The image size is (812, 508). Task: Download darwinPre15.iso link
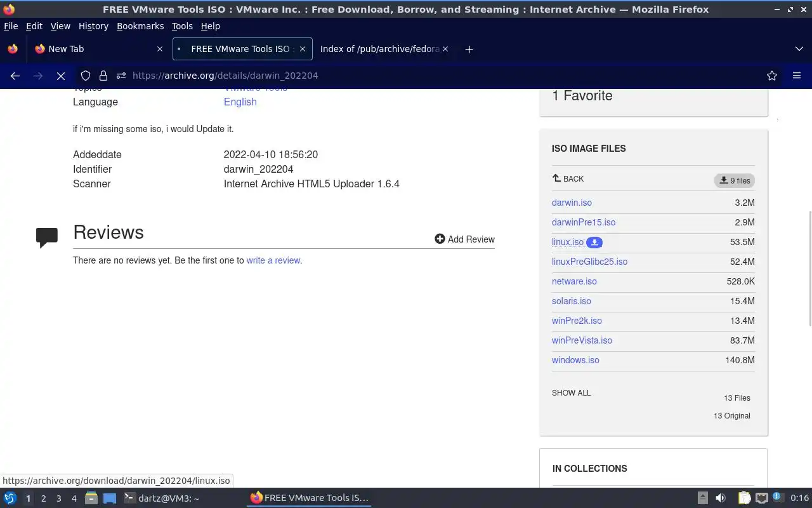[584, 222]
